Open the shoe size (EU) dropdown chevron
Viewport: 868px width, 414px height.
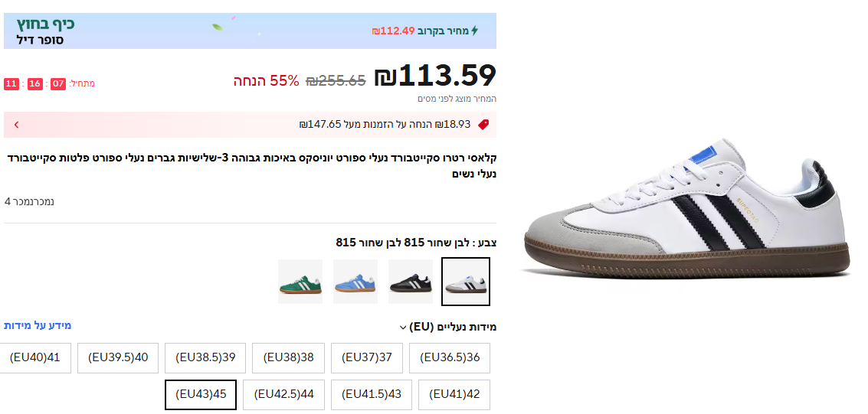click(x=403, y=328)
